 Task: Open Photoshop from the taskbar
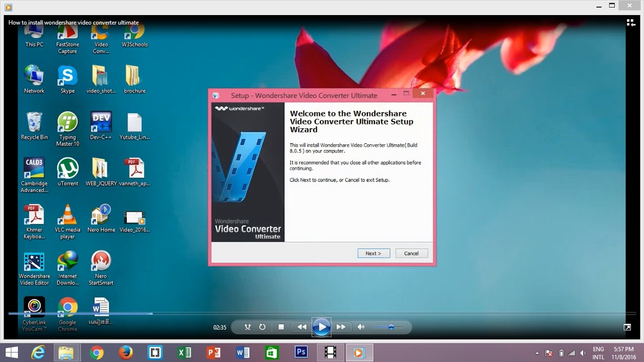click(x=301, y=352)
